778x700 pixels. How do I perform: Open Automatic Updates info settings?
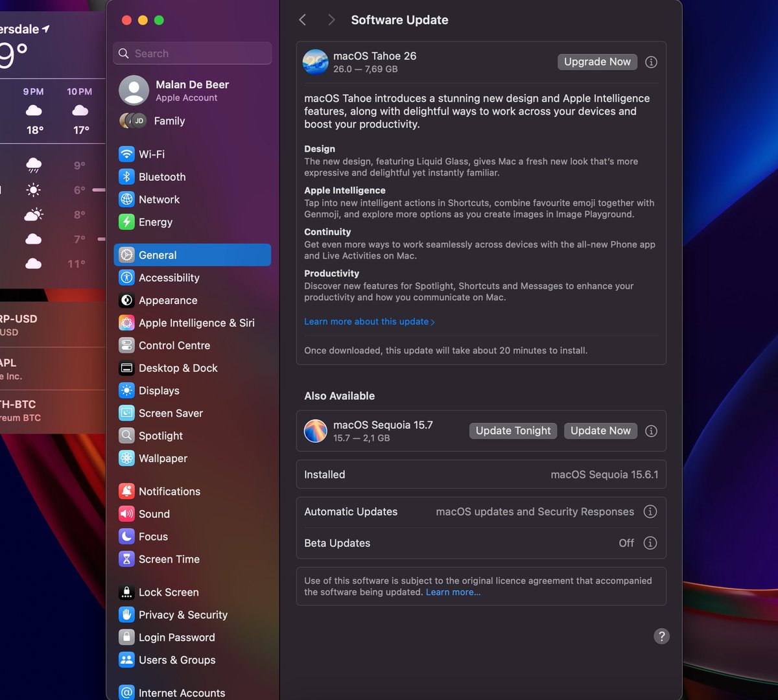click(650, 511)
